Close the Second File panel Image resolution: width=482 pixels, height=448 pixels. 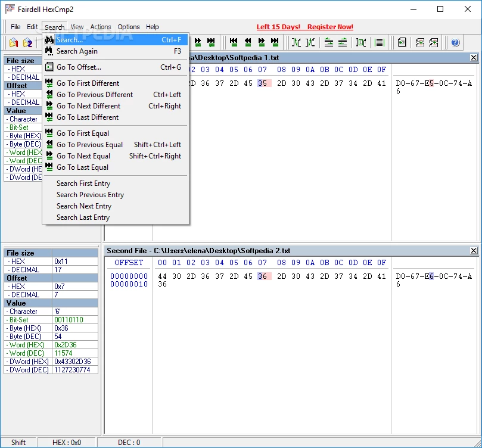point(474,251)
